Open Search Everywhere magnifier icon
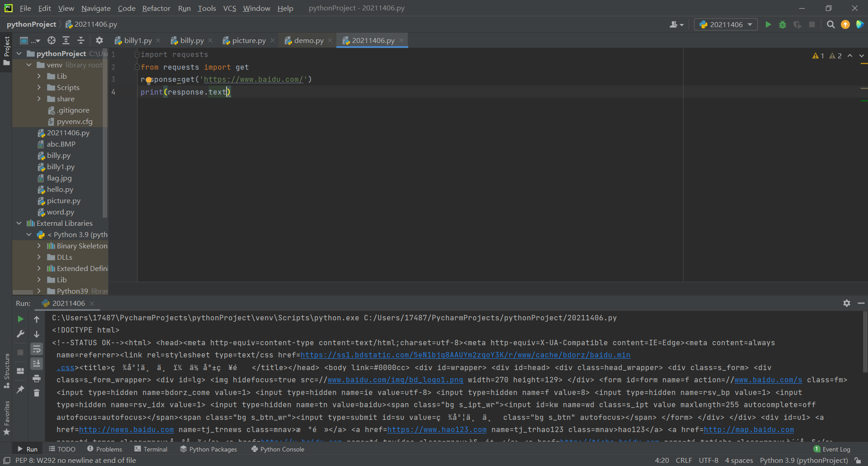The image size is (868, 466). [830, 24]
